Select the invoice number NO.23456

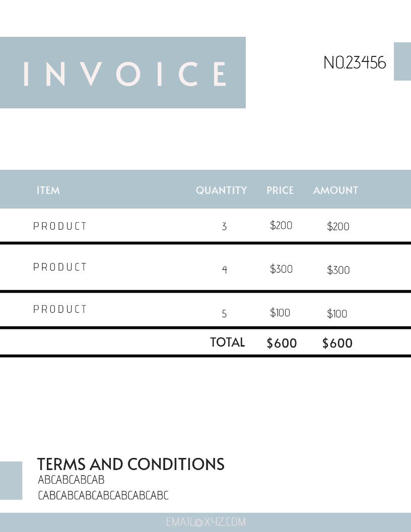(x=355, y=63)
